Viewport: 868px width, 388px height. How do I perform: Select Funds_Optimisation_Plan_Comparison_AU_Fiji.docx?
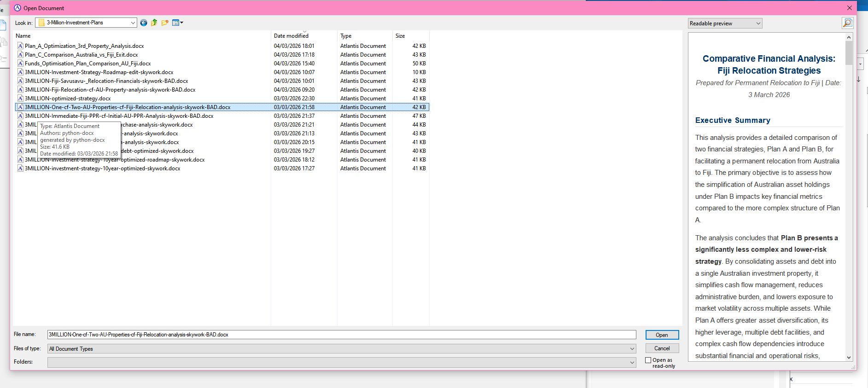pos(88,64)
